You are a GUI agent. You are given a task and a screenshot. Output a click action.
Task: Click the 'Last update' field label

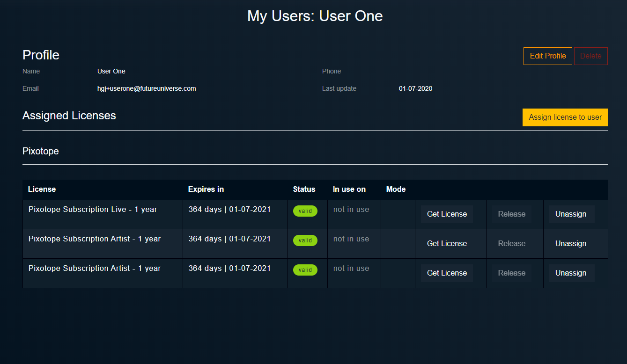(x=339, y=88)
